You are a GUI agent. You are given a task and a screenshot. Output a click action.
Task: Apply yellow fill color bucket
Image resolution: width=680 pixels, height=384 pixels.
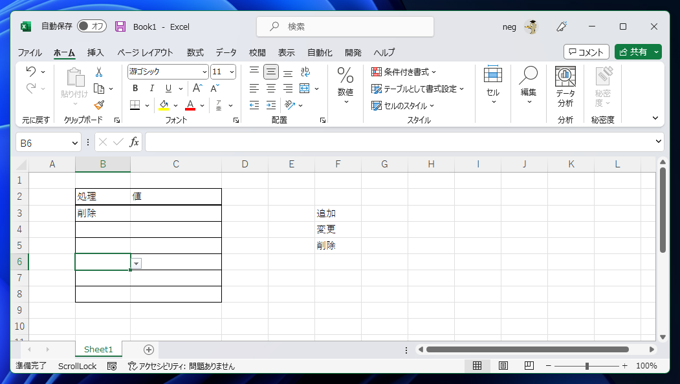(164, 105)
